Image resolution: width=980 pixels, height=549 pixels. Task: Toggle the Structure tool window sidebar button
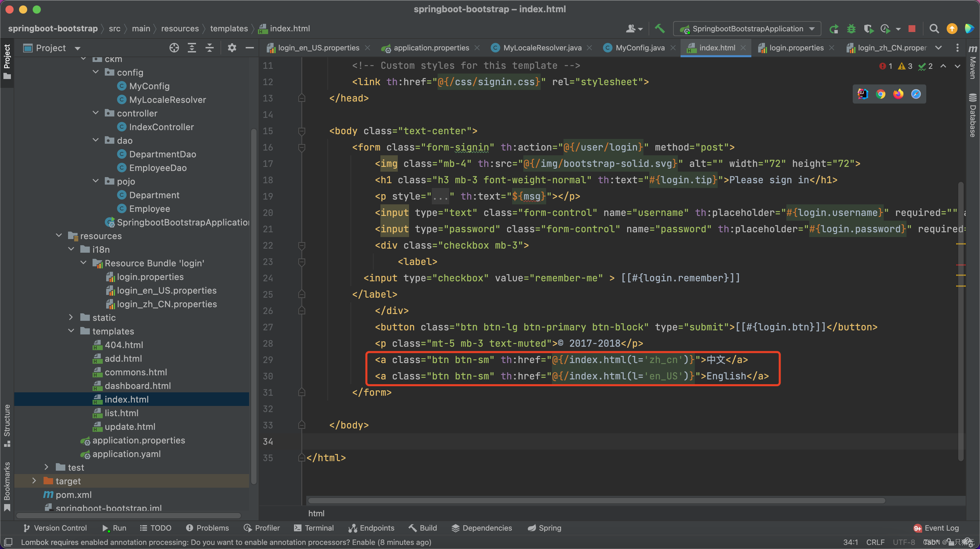coord(7,424)
